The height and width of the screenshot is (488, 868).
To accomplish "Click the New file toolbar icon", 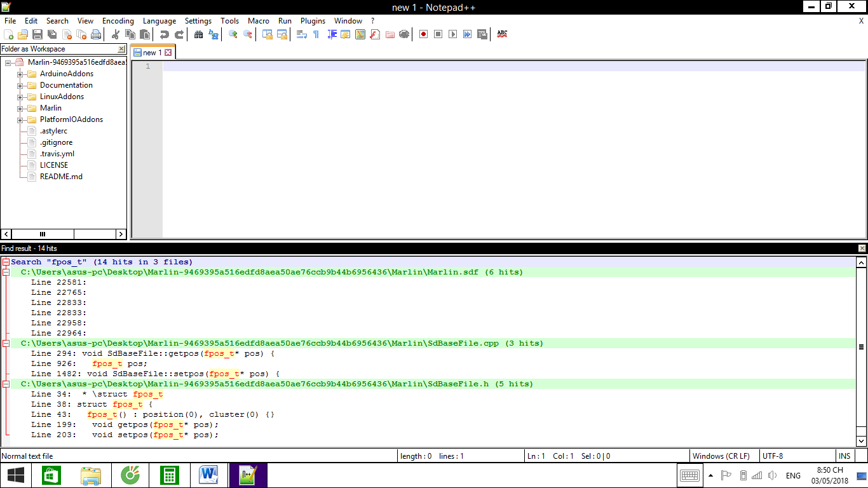I will [x=8, y=34].
